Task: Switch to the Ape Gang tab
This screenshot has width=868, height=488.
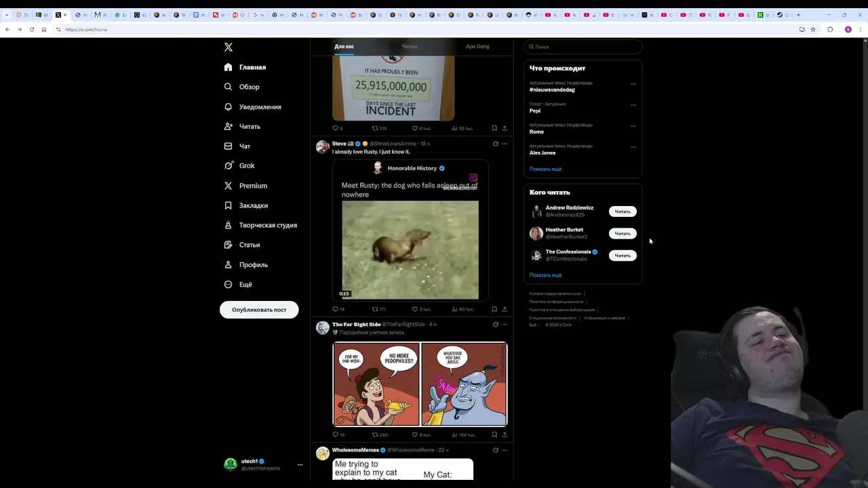Action: coord(477,47)
